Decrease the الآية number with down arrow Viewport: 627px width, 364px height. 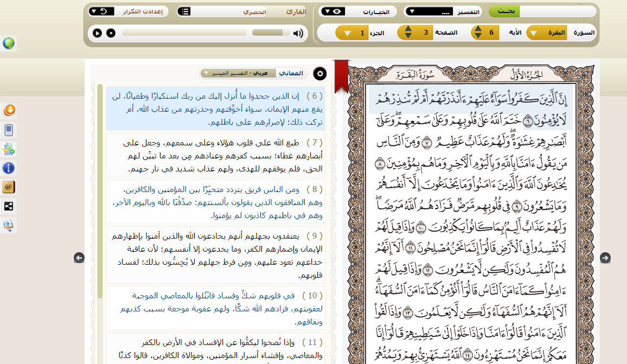(478, 36)
